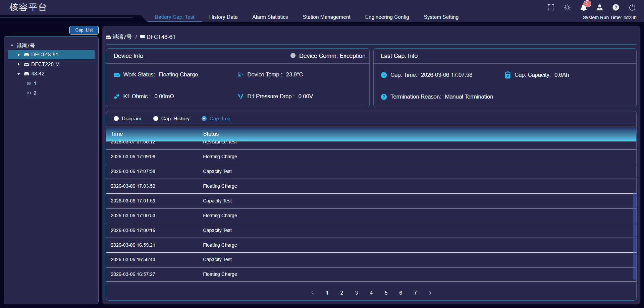Screen dimensions: 644x308
Task: Collapse the 港湾7号 tree node
Action: pyautogui.click(x=12, y=45)
